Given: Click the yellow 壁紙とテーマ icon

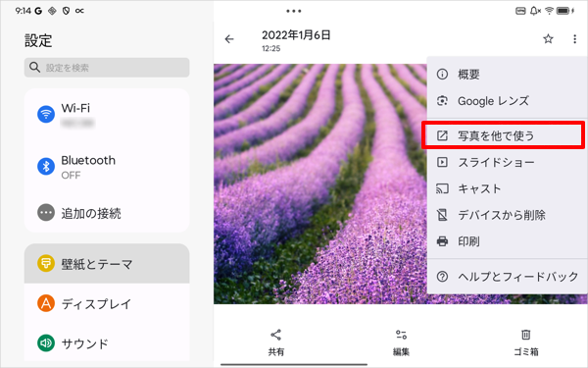Looking at the screenshot, I should point(46,263).
